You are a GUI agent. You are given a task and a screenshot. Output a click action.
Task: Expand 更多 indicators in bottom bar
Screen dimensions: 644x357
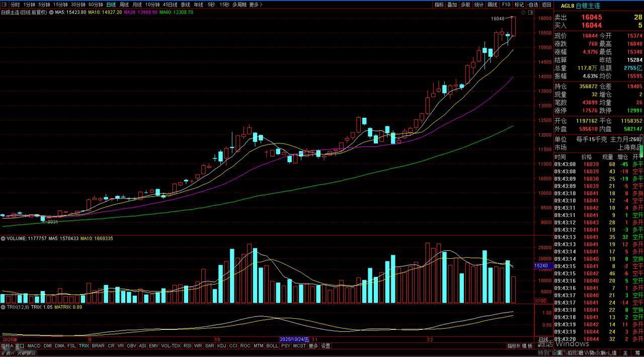313,346
